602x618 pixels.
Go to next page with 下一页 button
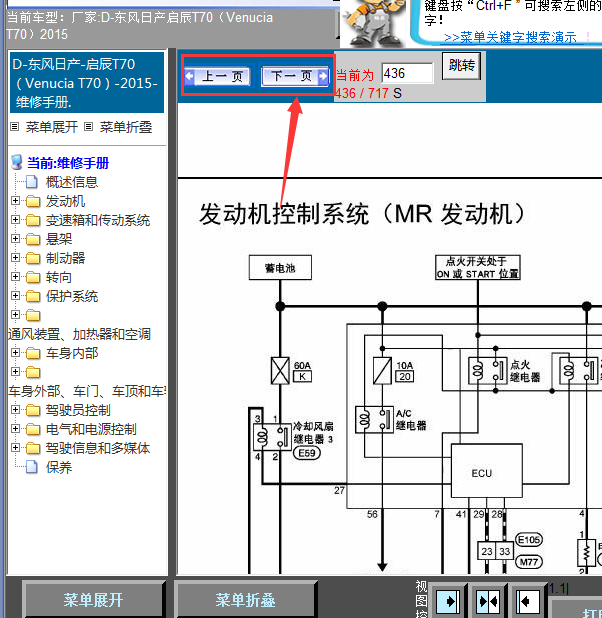pyautogui.click(x=295, y=76)
